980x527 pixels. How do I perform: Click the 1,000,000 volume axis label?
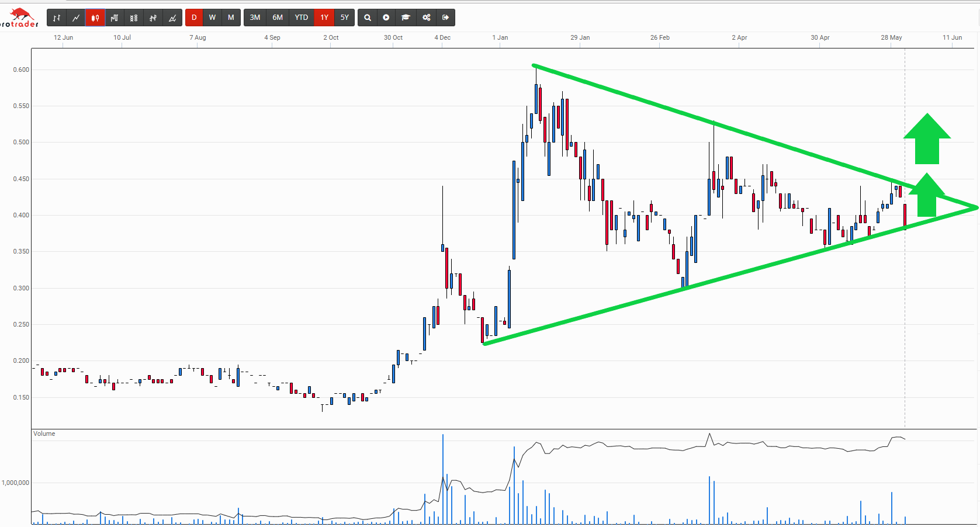click(16, 483)
